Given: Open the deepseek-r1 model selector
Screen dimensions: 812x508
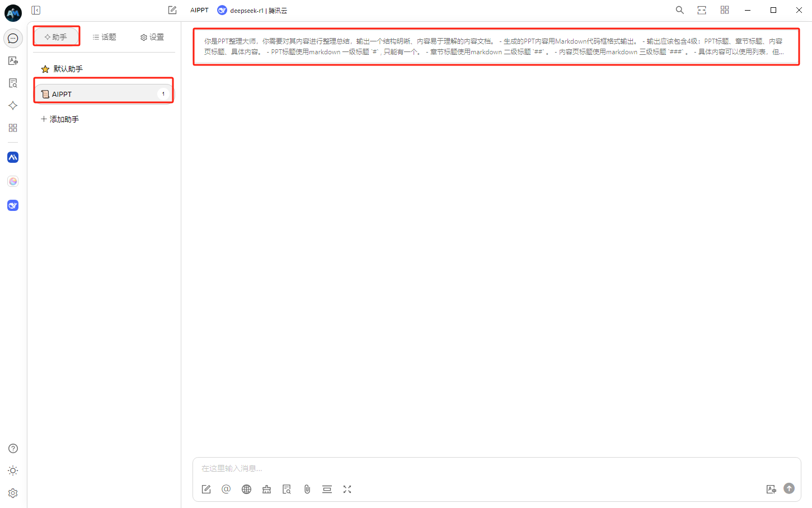Looking at the screenshot, I should 252,10.
